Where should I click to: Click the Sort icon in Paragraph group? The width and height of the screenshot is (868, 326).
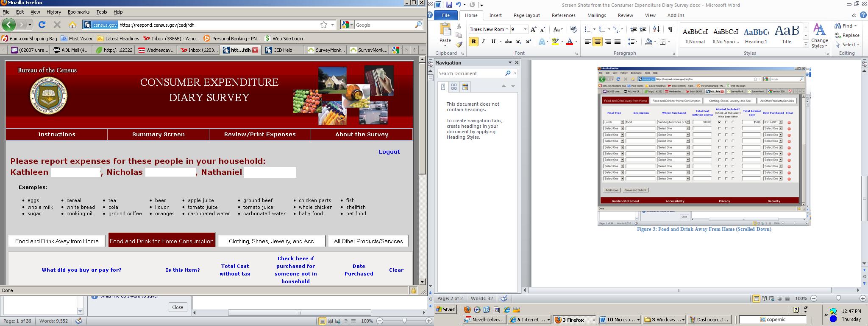656,29
